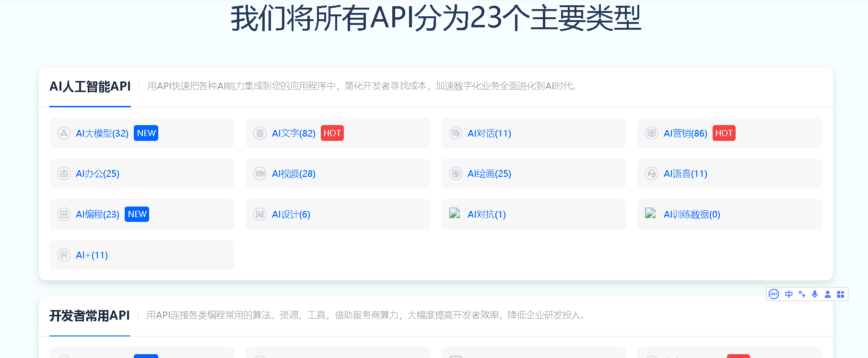Click the headset icon beside AI语音(11)
This screenshot has height=358, width=868.
[x=652, y=173]
